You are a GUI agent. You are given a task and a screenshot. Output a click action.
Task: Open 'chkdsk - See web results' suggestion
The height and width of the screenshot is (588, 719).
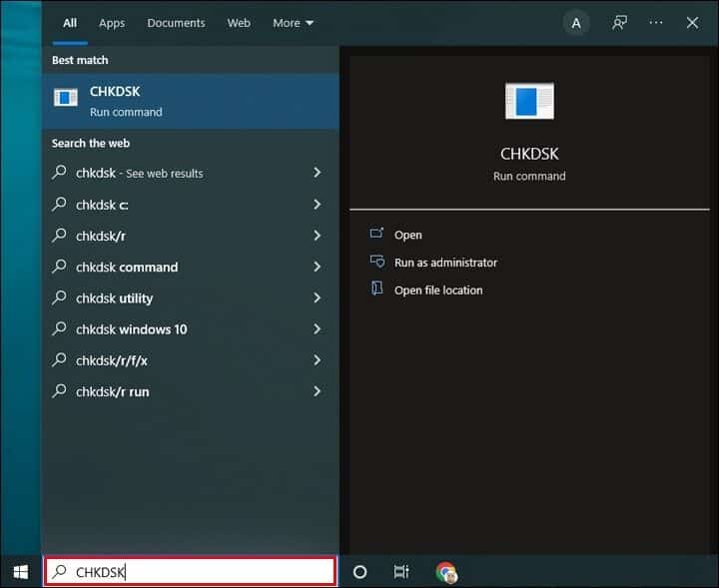[x=191, y=173]
